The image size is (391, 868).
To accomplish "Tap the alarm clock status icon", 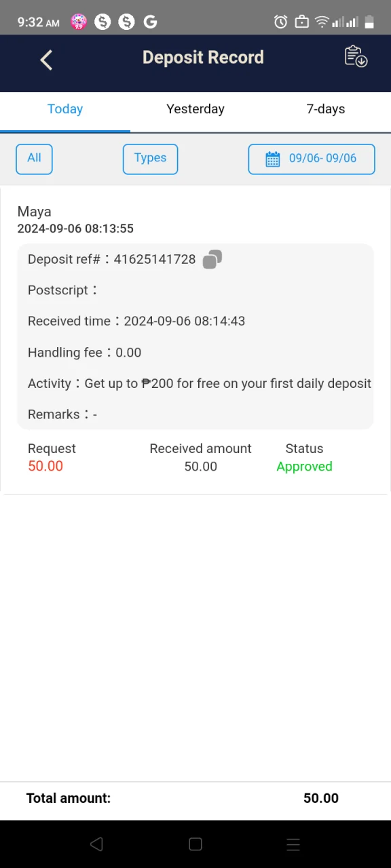I will (280, 22).
